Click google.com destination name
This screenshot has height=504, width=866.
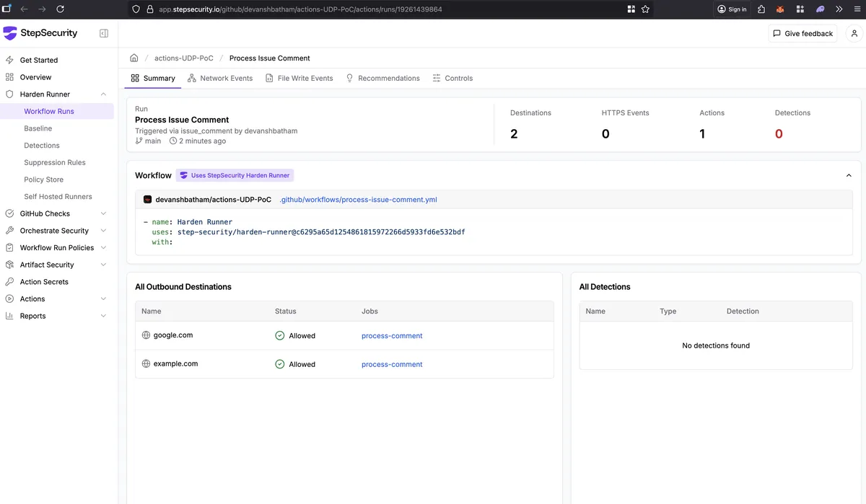tap(173, 335)
